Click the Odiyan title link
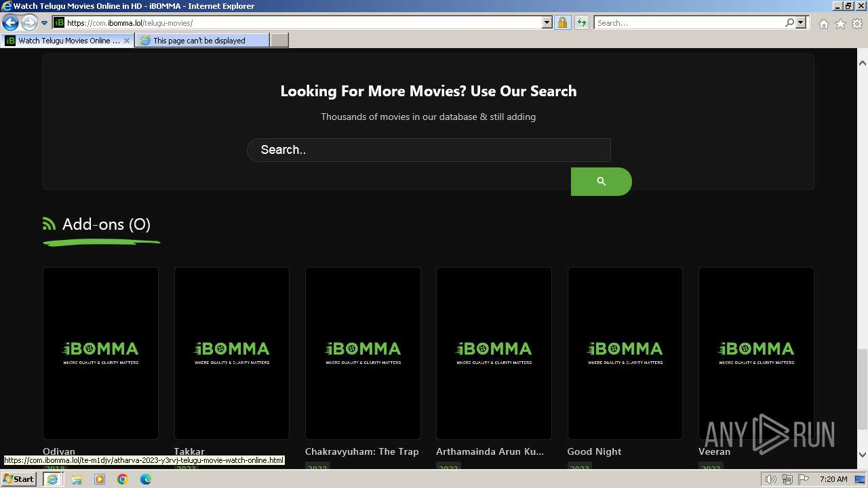Viewport: 868px width, 488px height. tap(59, 451)
